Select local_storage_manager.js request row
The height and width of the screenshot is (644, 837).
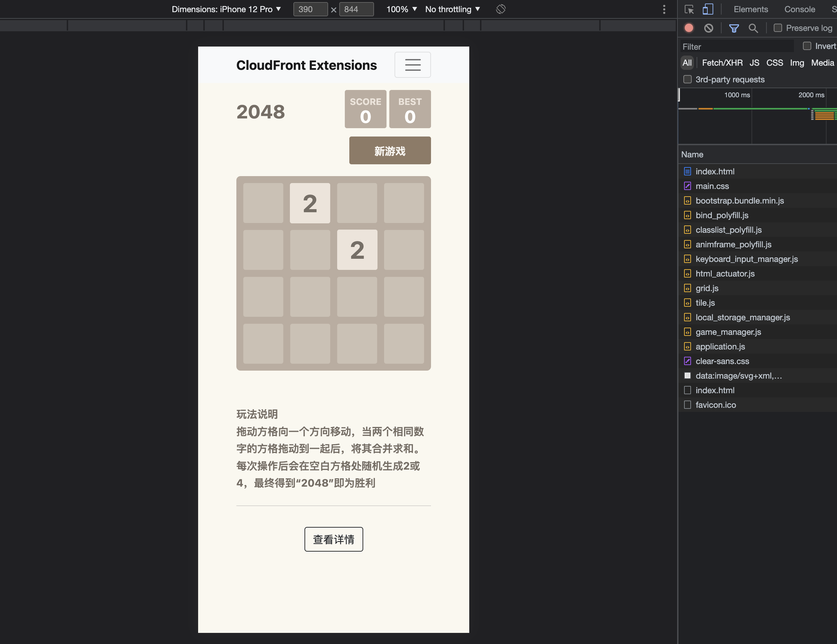tap(757, 317)
